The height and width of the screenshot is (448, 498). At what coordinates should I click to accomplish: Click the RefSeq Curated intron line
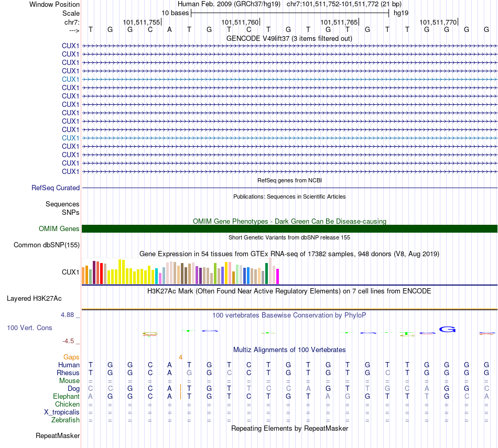tap(289, 188)
